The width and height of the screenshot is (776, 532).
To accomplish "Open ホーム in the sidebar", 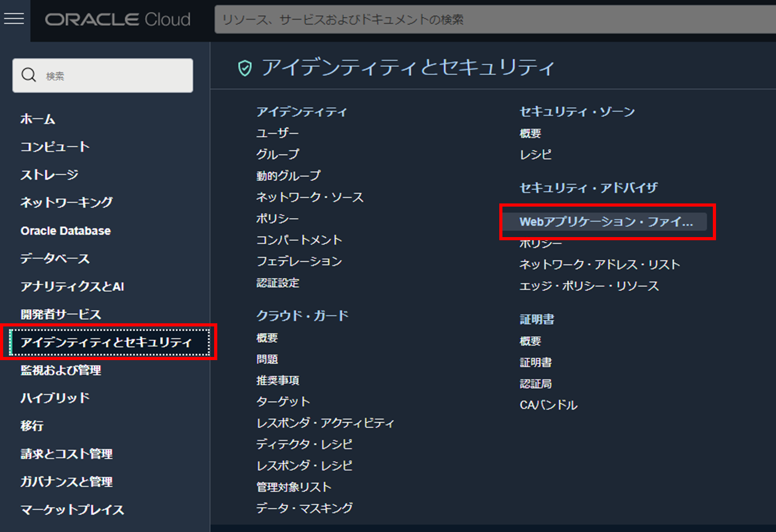I will (x=38, y=119).
